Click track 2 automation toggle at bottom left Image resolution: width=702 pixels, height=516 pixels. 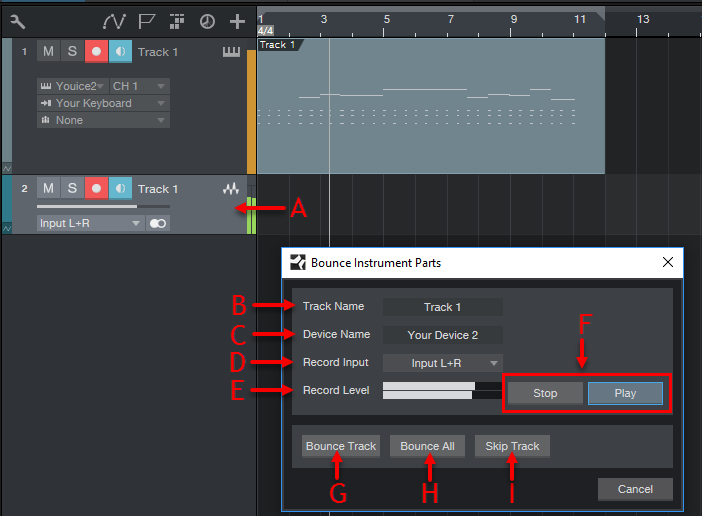(x=7, y=229)
